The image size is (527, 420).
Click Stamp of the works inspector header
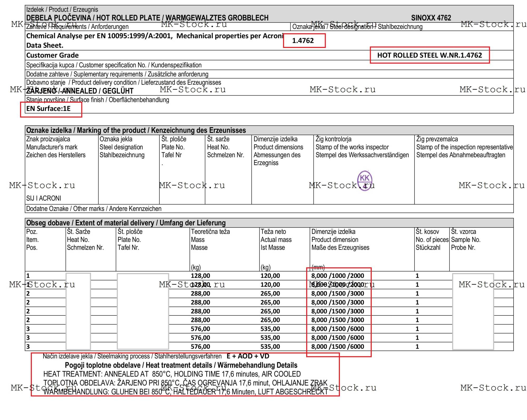[x=362, y=147]
